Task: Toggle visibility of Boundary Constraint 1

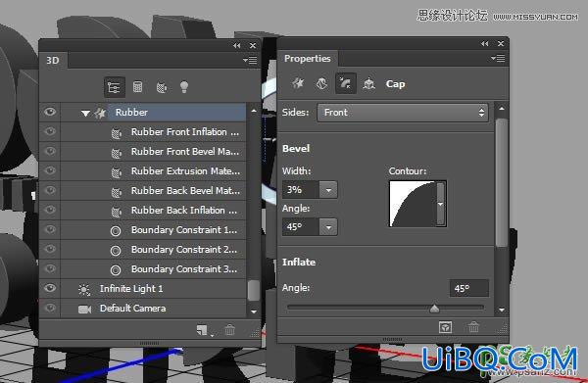Action: pos(50,229)
